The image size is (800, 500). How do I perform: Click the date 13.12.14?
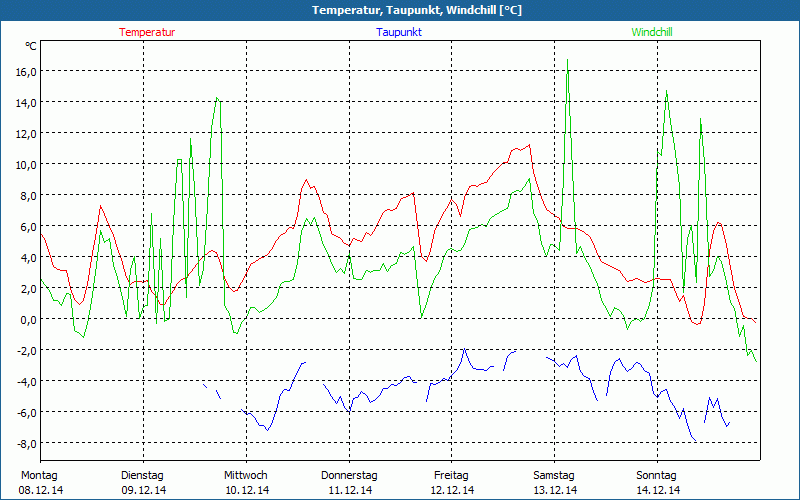coord(555,490)
